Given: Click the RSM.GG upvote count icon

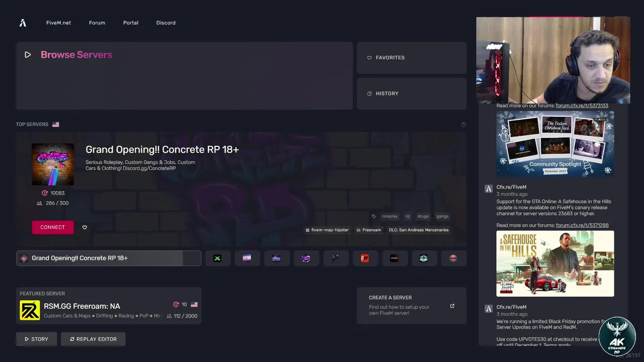Looking at the screenshot, I should coord(176,305).
